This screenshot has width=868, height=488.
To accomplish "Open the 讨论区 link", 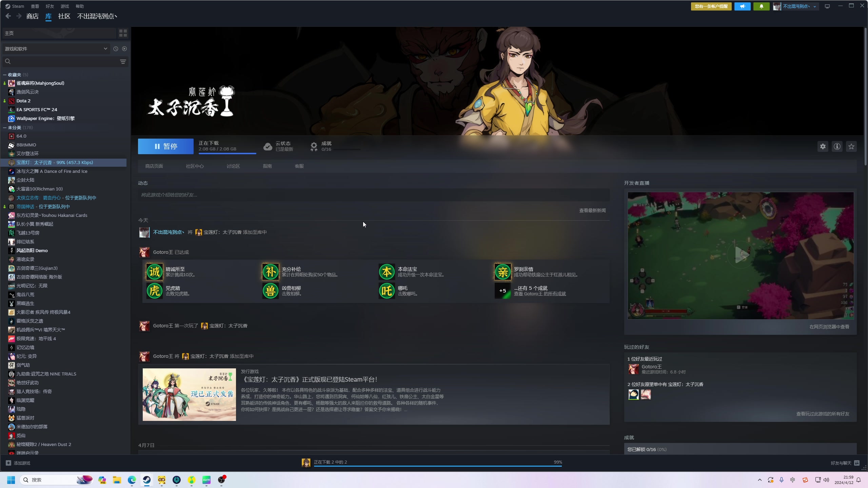I will coord(233,166).
